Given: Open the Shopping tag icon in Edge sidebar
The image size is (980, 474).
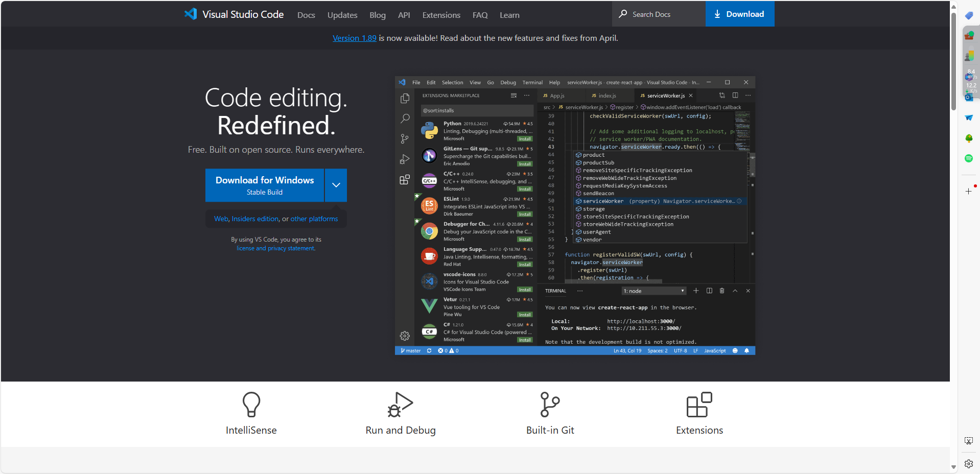Looking at the screenshot, I should tap(969, 15).
